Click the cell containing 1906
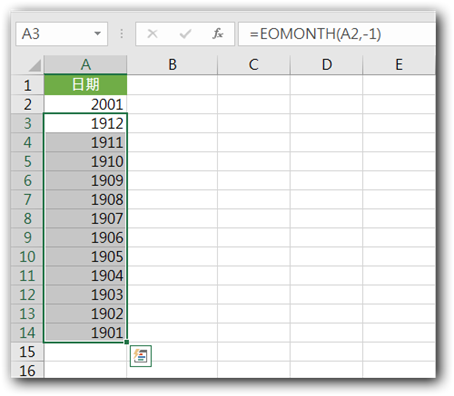This screenshot has height=396, width=454. click(85, 237)
